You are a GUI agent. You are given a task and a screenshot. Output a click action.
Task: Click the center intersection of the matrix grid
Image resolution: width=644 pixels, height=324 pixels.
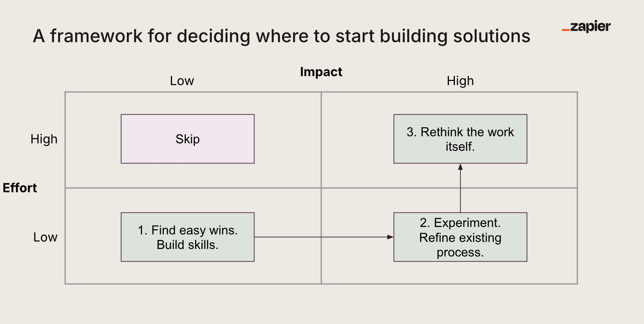coord(321,188)
